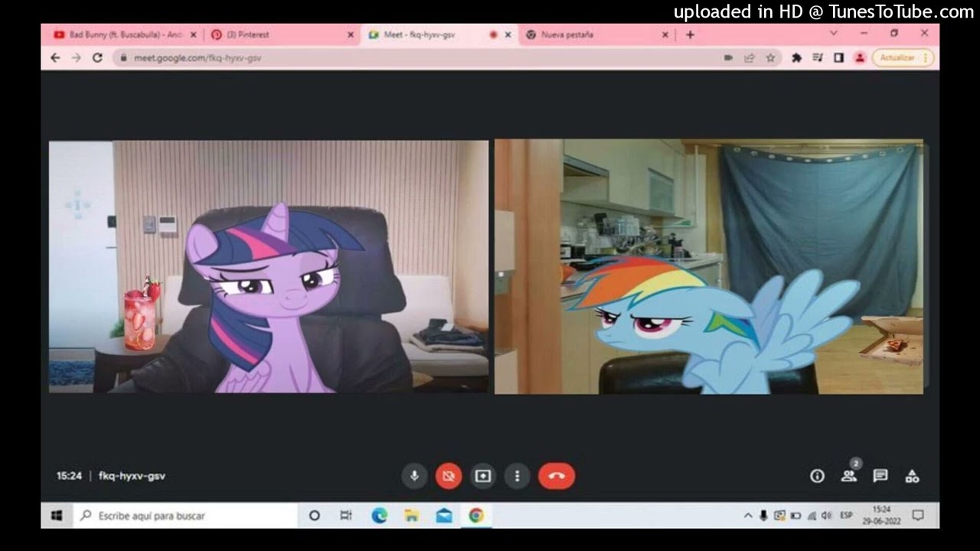
Task: Open the meeting details info panel
Action: [817, 476]
